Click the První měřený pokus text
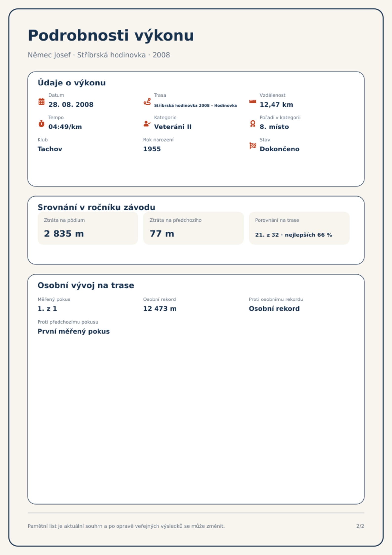Image resolution: width=392 pixels, height=555 pixels. (74, 331)
